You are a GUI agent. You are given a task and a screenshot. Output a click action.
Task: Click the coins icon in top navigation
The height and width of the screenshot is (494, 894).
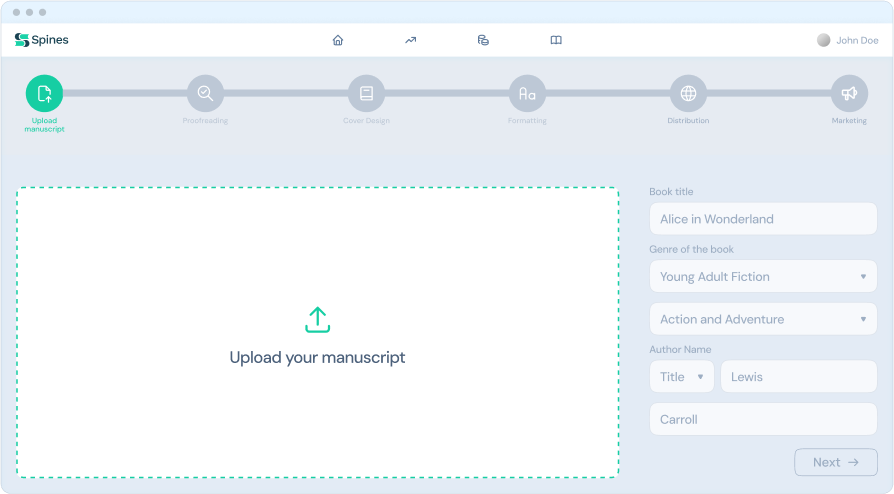pos(483,40)
